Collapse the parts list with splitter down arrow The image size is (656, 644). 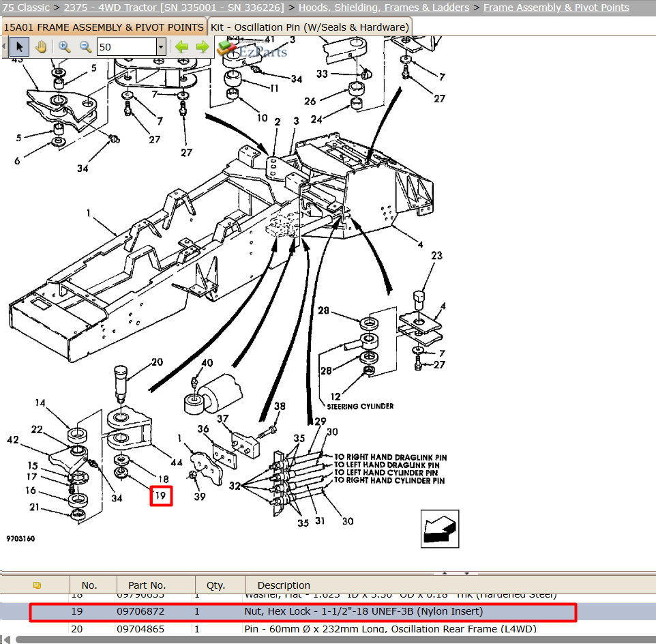466,573
